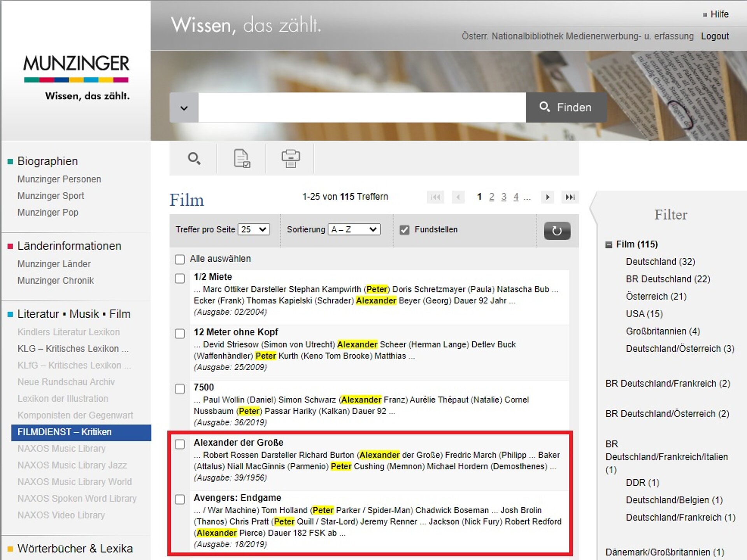The width and height of the screenshot is (747, 560).
Task: Select the Avengers: Endgame checkbox
Action: tap(179, 499)
